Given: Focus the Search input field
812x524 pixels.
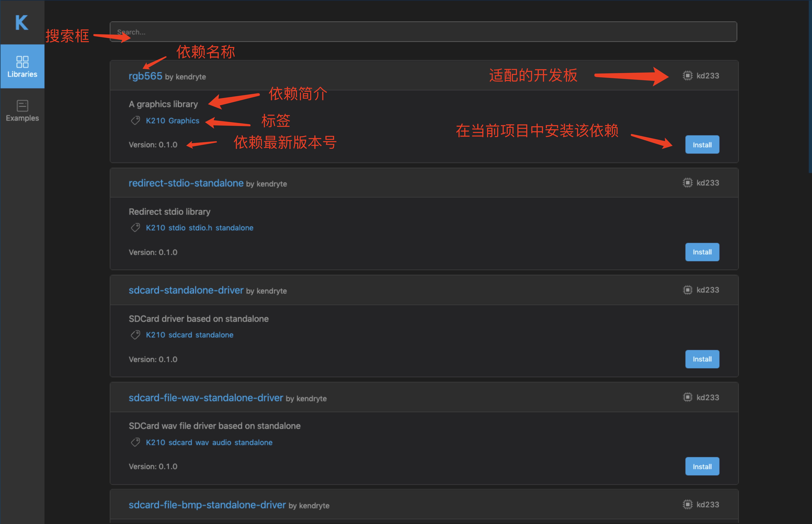Looking at the screenshot, I should tap(423, 32).
